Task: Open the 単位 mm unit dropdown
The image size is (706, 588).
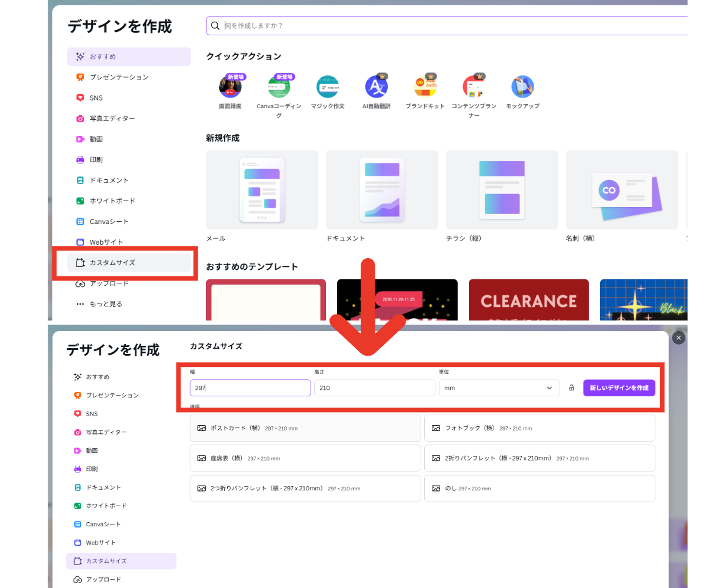Action: 499,388
